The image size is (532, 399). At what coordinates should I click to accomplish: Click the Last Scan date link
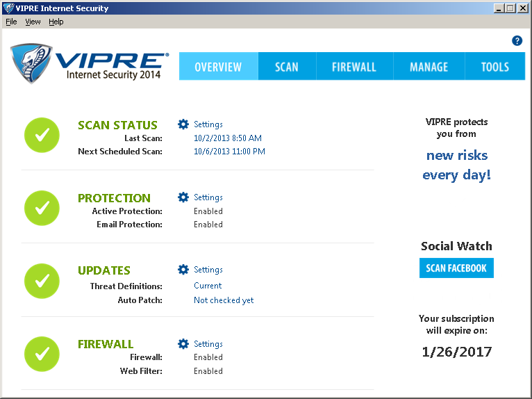coord(227,138)
